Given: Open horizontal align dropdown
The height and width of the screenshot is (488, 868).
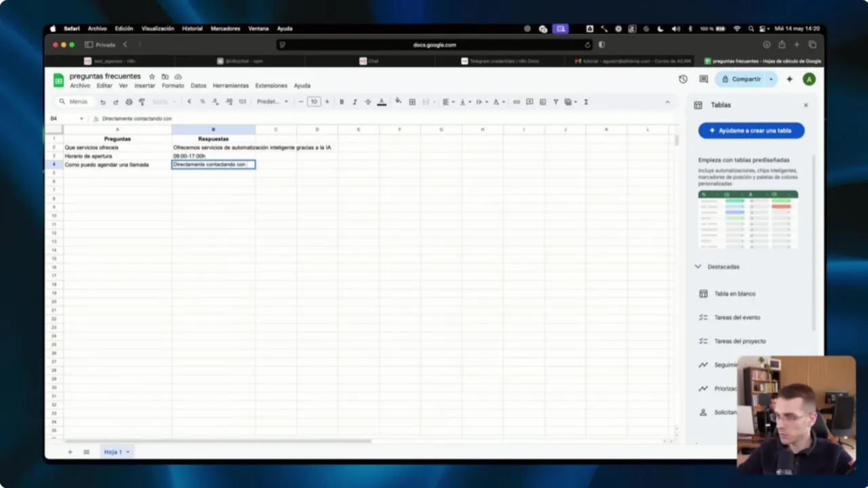Looking at the screenshot, I should 448,102.
